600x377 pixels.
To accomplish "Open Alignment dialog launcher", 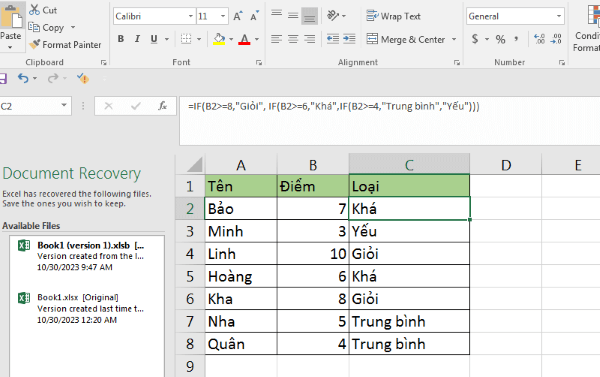I will coord(457,63).
